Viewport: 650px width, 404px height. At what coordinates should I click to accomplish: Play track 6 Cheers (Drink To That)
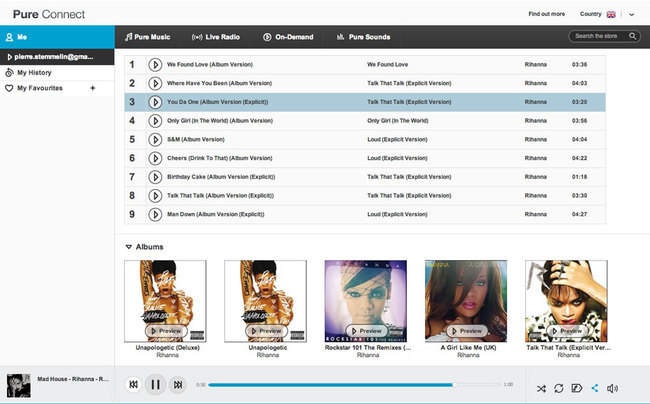coord(155,158)
